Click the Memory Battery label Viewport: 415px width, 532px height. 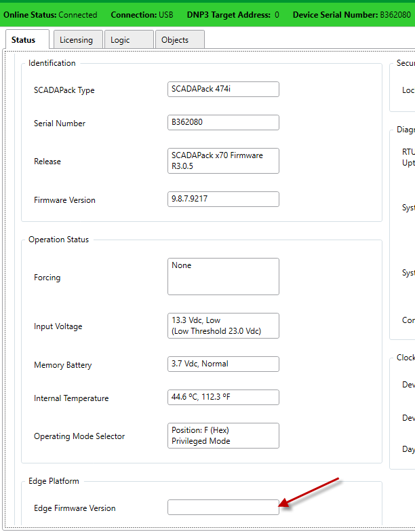[x=62, y=365]
